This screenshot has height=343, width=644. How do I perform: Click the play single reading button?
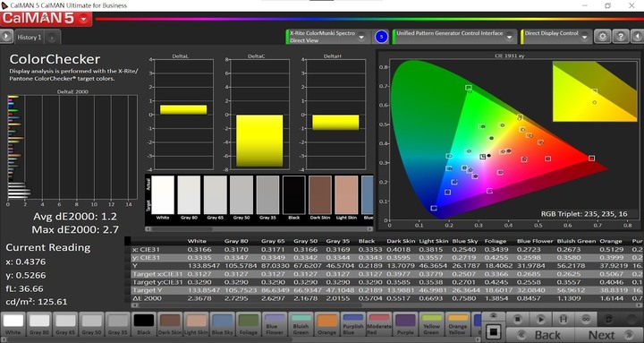[540, 319]
